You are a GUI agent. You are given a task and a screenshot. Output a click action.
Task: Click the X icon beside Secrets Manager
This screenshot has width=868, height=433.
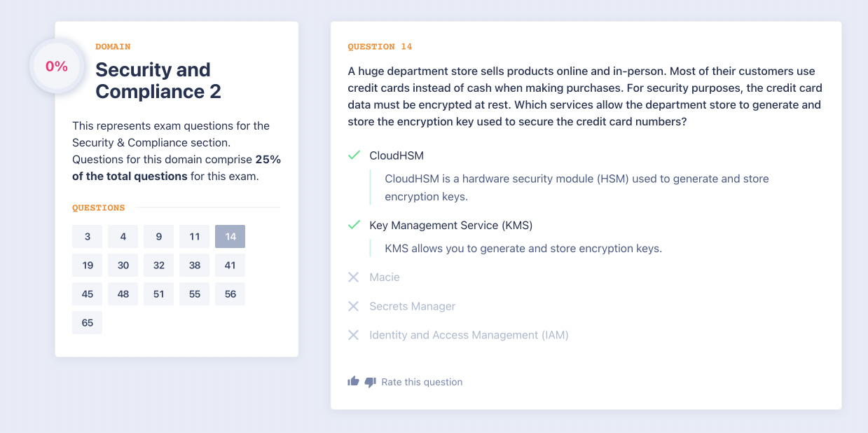pos(354,306)
